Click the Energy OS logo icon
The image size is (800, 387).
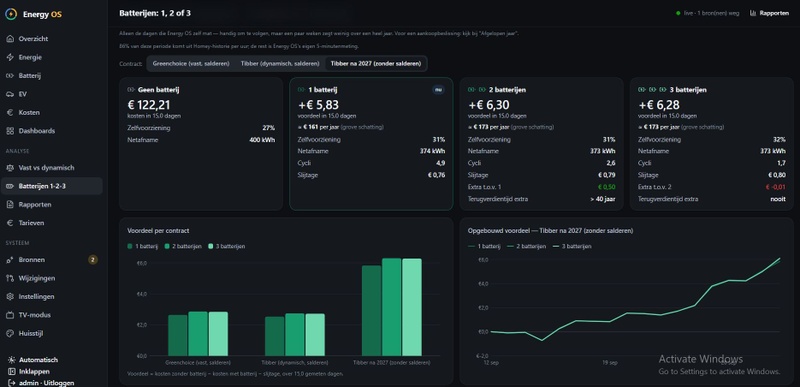10,14
